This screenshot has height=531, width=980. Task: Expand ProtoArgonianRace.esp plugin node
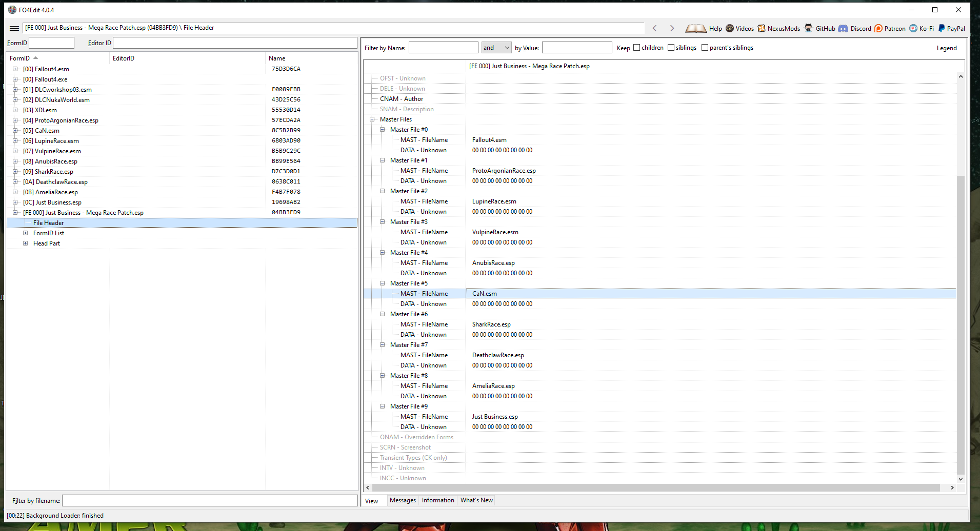pos(15,120)
